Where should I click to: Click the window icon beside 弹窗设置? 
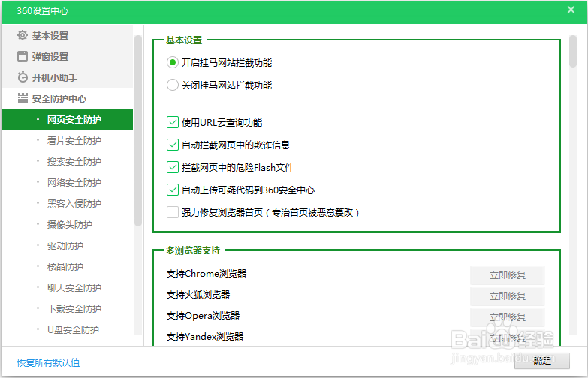(x=23, y=56)
